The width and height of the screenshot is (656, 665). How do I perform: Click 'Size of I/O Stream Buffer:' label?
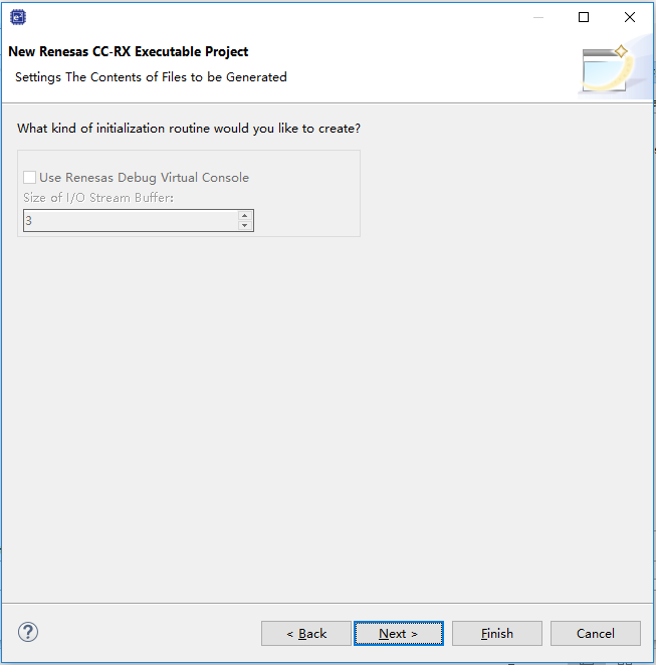[x=98, y=198]
